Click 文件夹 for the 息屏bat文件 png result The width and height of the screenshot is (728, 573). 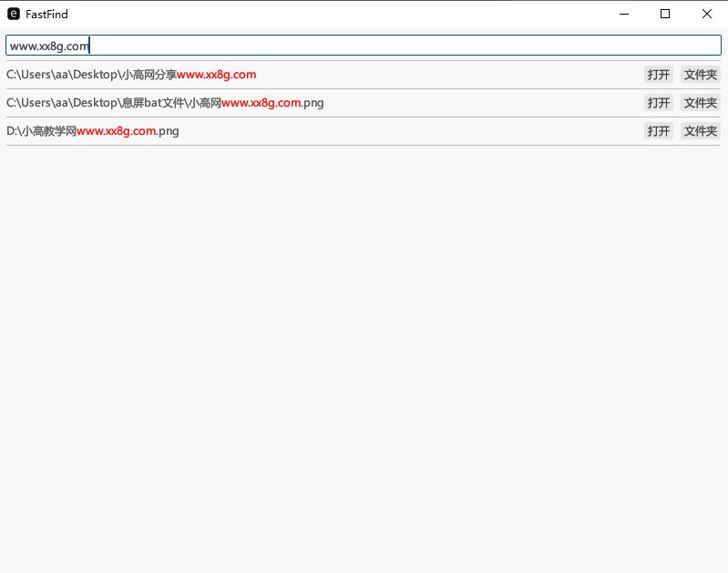point(700,103)
